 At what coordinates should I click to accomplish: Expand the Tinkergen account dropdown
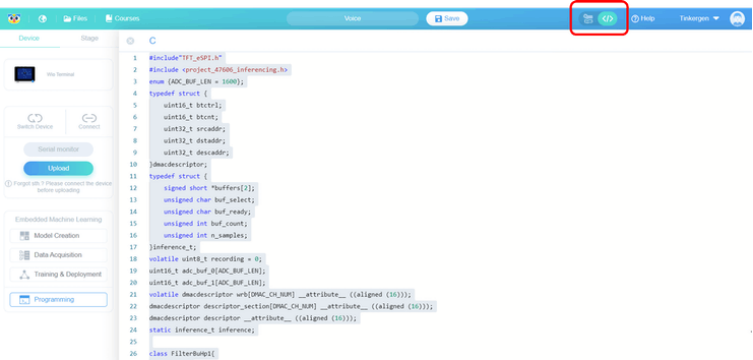coord(699,19)
